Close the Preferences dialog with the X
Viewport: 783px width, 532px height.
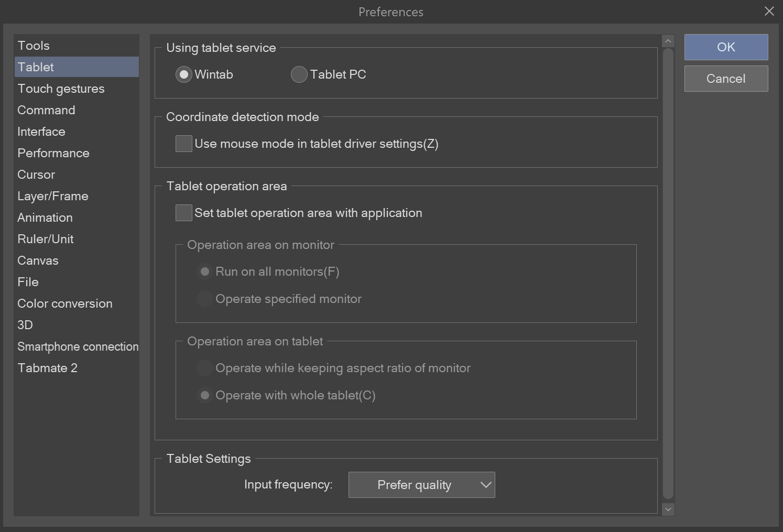769,11
